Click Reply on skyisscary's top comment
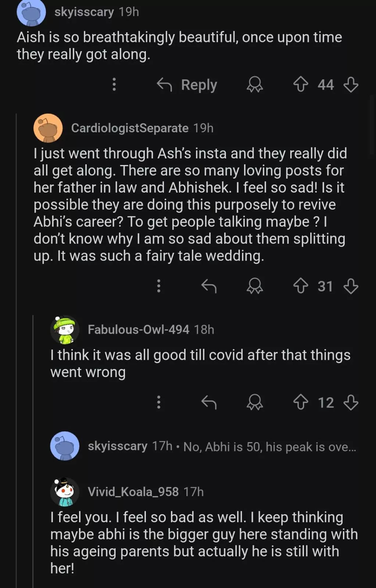The height and width of the screenshot is (588, 376). pos(187,85)
